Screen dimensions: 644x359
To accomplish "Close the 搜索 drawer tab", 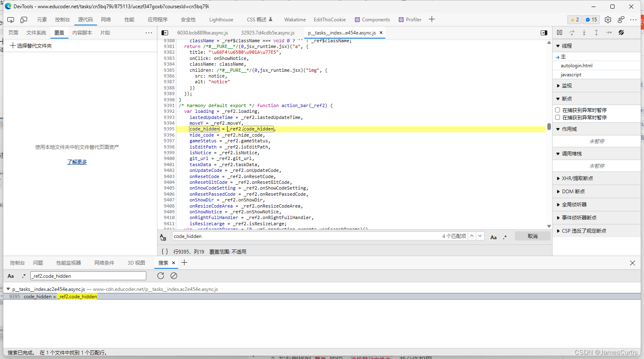I will tap(173, 263).
